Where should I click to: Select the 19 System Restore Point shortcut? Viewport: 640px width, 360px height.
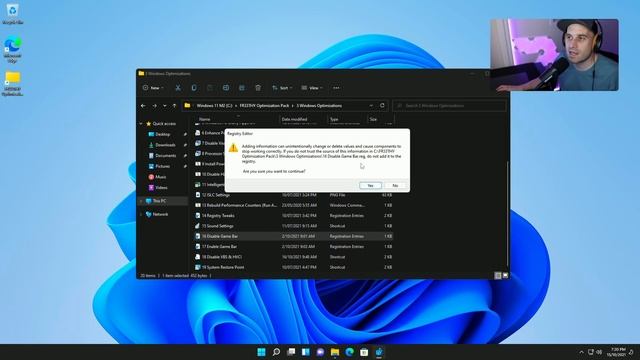point(293,267)
